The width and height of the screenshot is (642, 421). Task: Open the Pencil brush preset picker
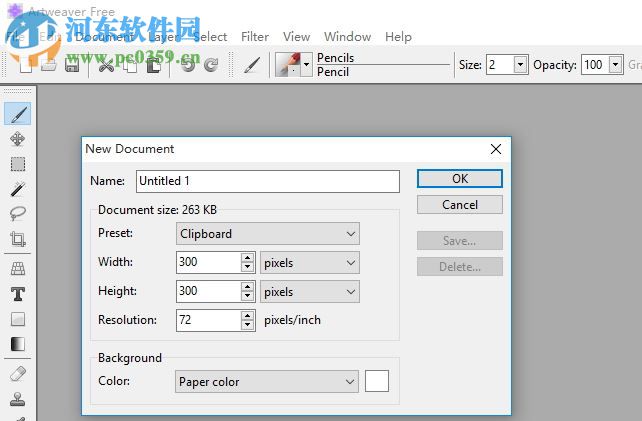point(306,64)
